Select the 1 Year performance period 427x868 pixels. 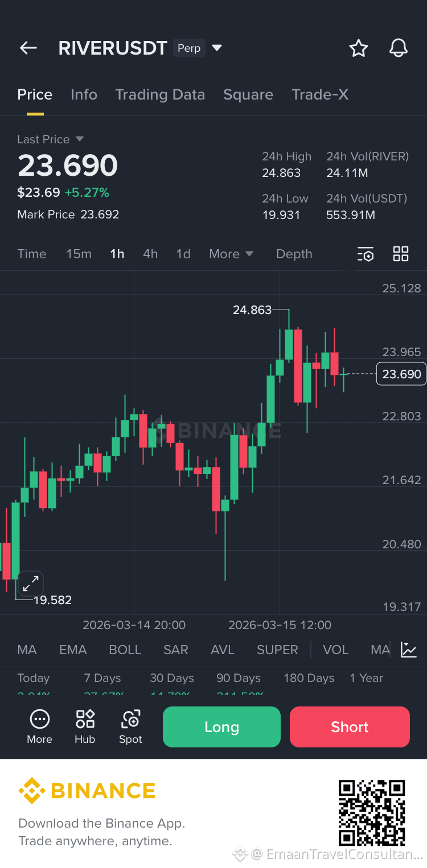click(x=367, y=678)
